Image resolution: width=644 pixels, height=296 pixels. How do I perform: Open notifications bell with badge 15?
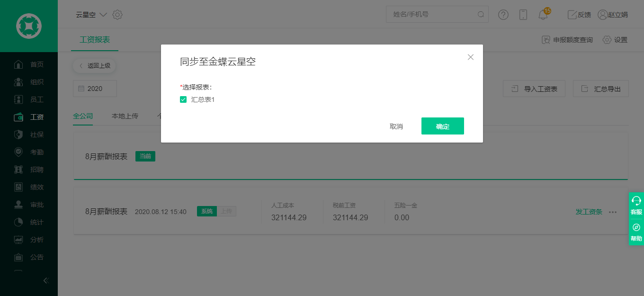(x=544, y=14)
